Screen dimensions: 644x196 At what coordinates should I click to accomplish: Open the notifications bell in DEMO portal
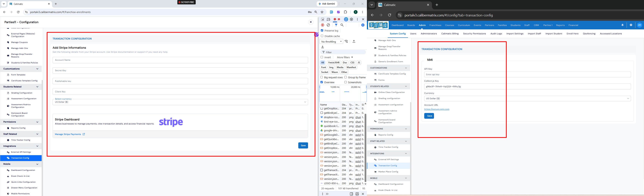(622, 25)
